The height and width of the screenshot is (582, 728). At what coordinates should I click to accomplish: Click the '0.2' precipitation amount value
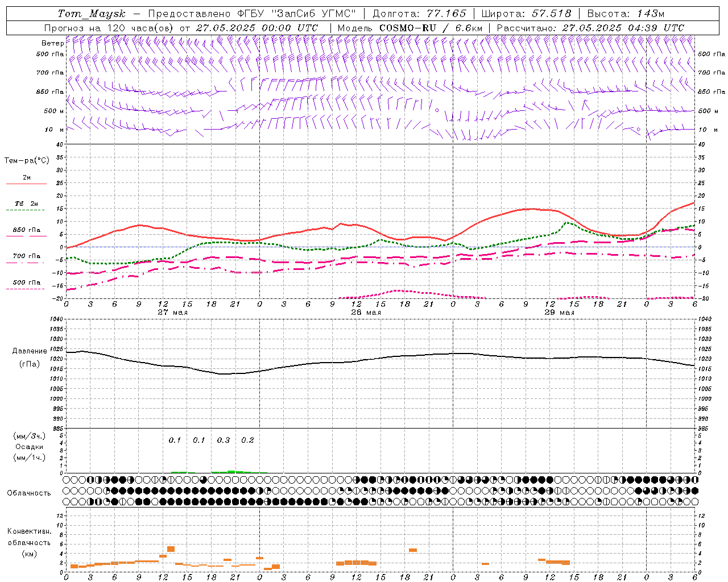pos(247,440)
